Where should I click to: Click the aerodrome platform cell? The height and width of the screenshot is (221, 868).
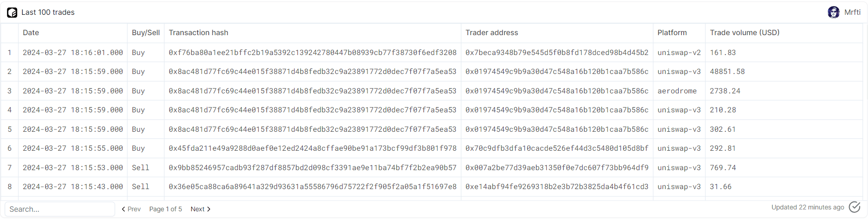pos(677,91)
